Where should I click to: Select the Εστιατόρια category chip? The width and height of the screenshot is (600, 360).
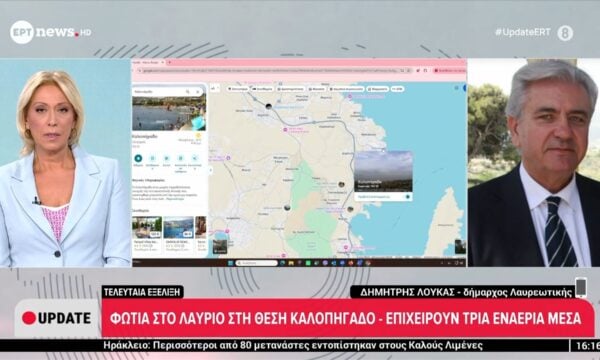(x=238, y=89)
